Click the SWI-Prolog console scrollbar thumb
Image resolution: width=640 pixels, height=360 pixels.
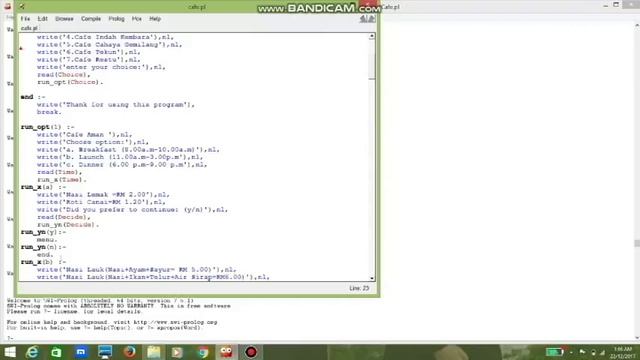637,243
